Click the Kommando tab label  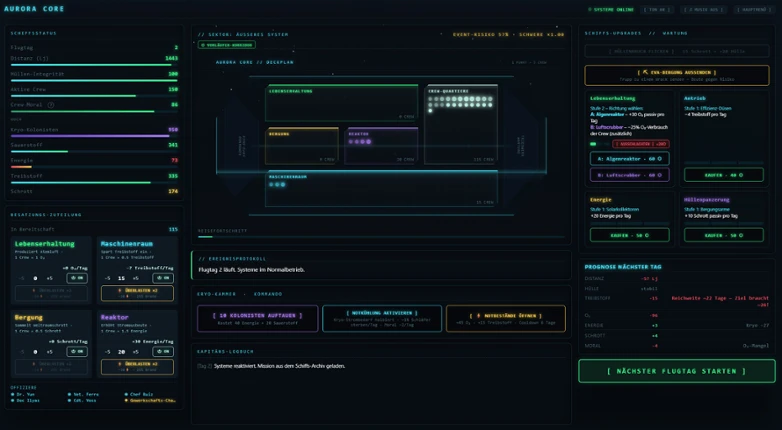pos(269,294)
